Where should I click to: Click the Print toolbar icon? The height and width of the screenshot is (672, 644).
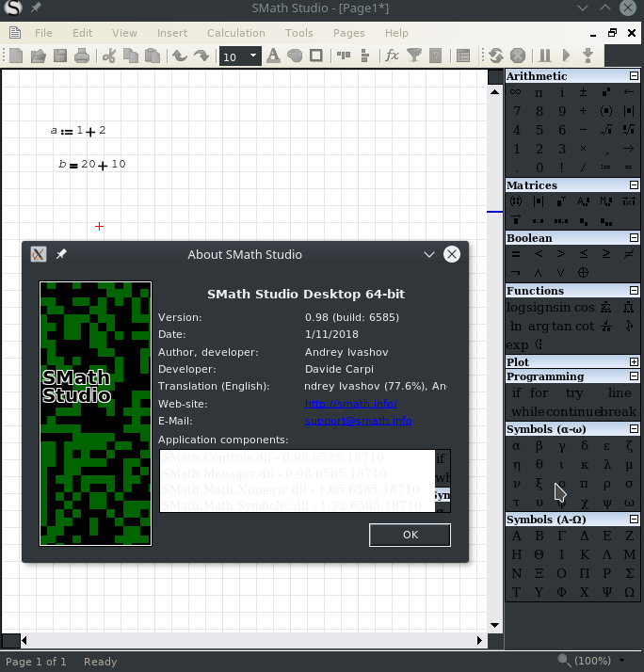(82, 56)
